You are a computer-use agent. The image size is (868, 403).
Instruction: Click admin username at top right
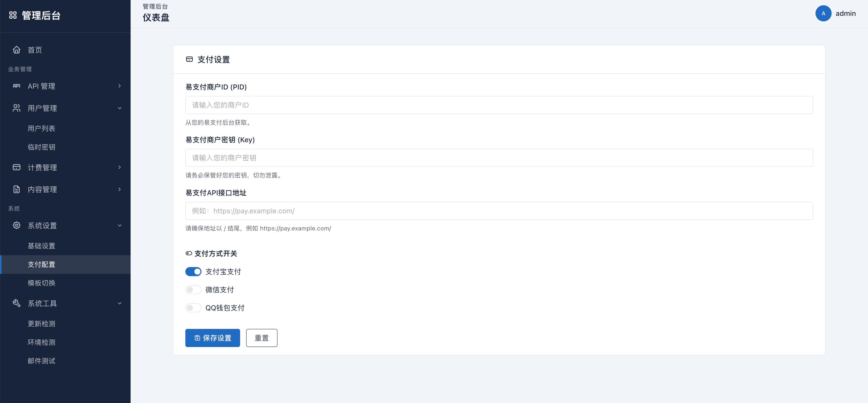845,14
